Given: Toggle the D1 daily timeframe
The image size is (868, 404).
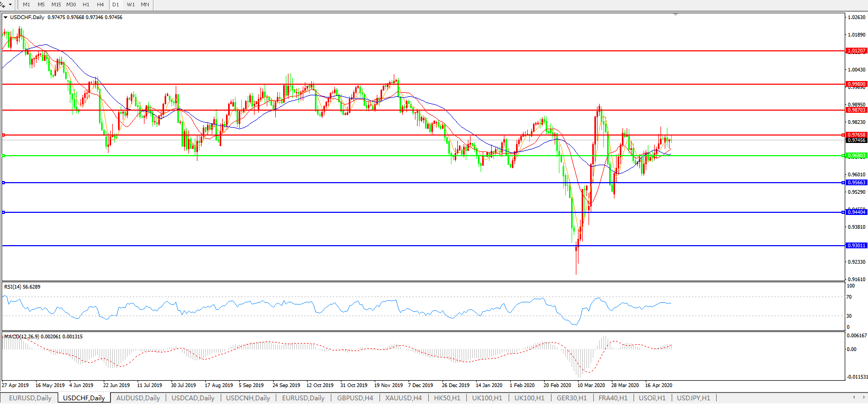Looking at the screenshot, I should tap(116, 5).
